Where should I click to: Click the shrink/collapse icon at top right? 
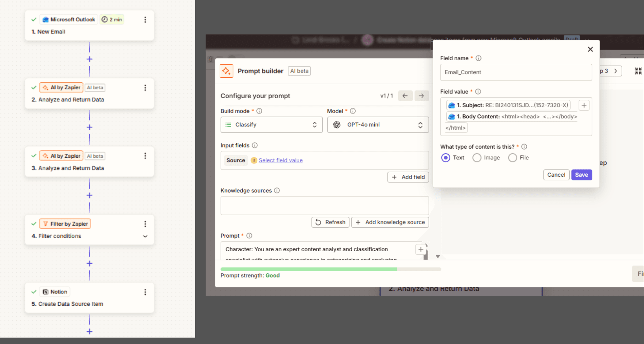coord(638,71)
